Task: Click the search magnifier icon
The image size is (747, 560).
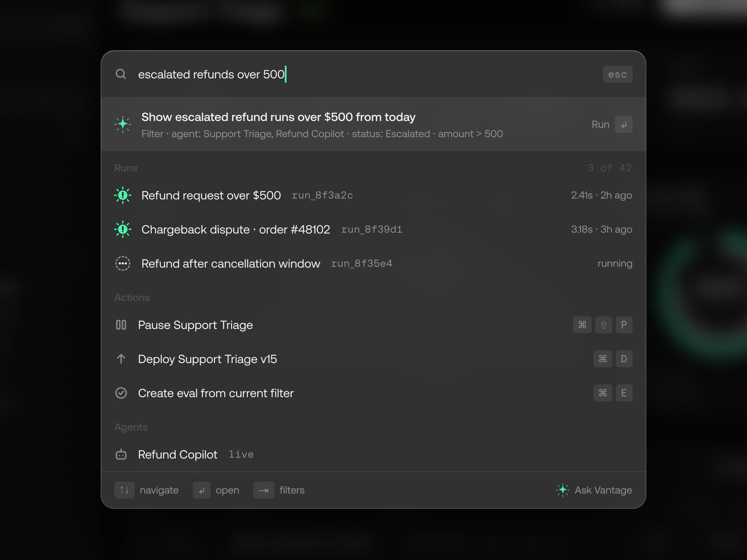Action: pyautogui.click(x=121, y=74)
